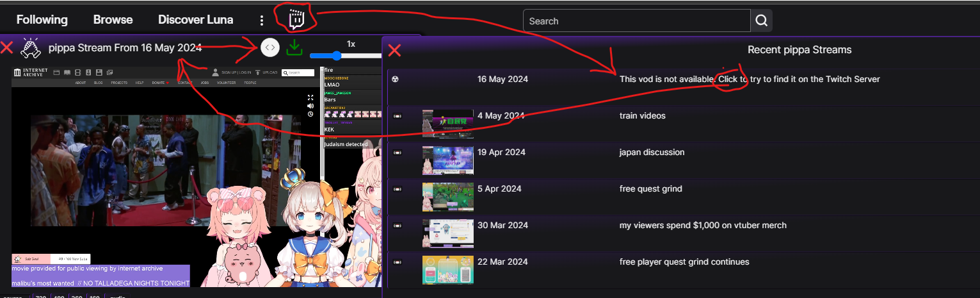
Task: Click the small icon on 22 Mar row
Action: tap(397, 262)
